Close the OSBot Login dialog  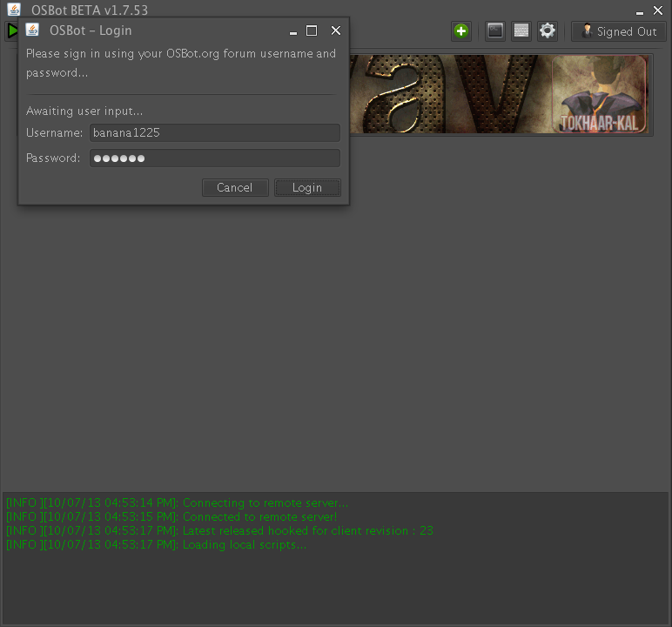(335, 30)
